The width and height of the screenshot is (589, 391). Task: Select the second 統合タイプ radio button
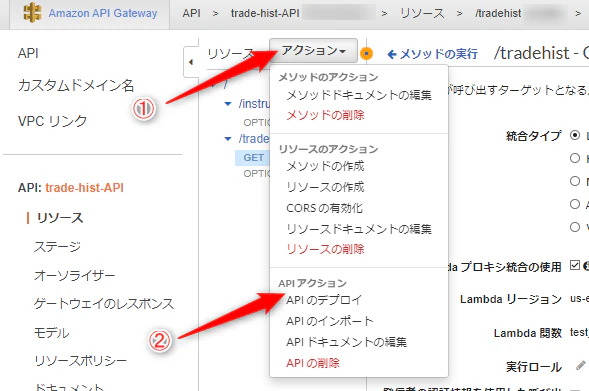575,158
